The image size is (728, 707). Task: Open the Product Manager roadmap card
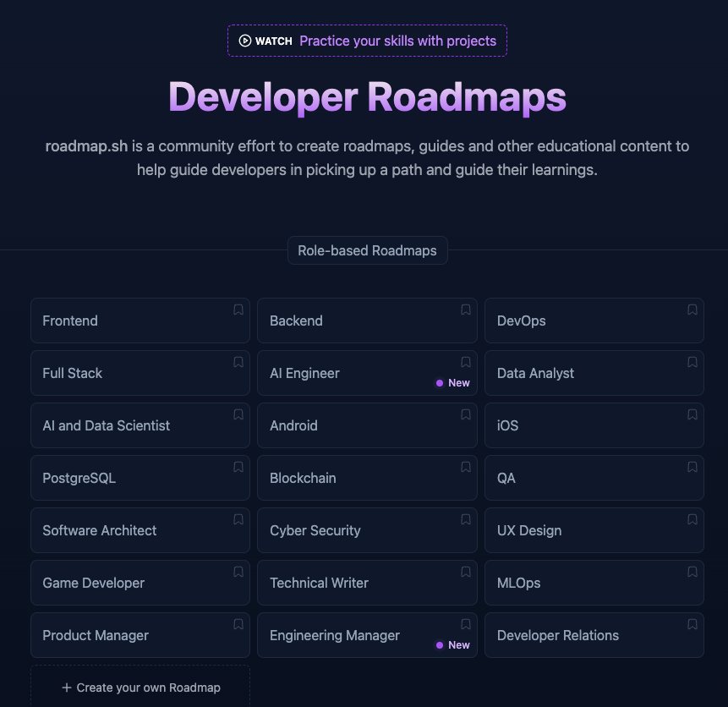tap(140, 635)
